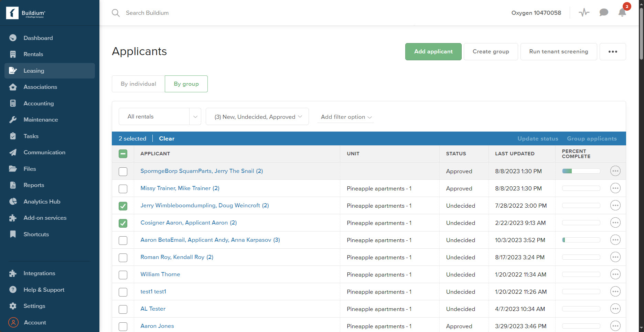Image resolution: width=644 pixels, height=332 pixels.
Task: Open the notifications bell icon
Action: point(622,13)
